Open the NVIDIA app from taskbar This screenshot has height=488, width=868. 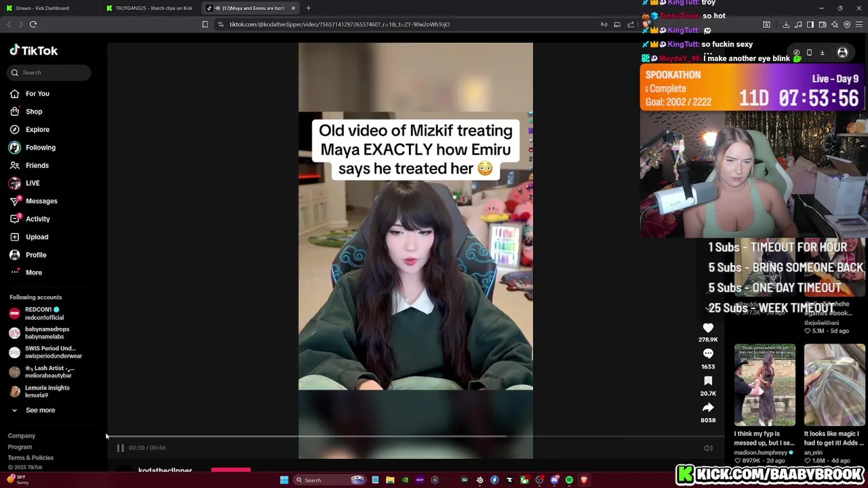click(x=405, y=480)
